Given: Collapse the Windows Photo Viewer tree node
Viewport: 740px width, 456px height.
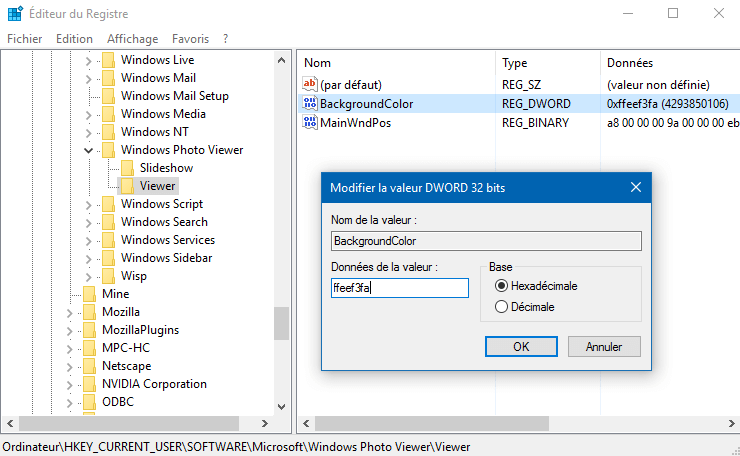Looking at the screenshot, I should 88,150.
